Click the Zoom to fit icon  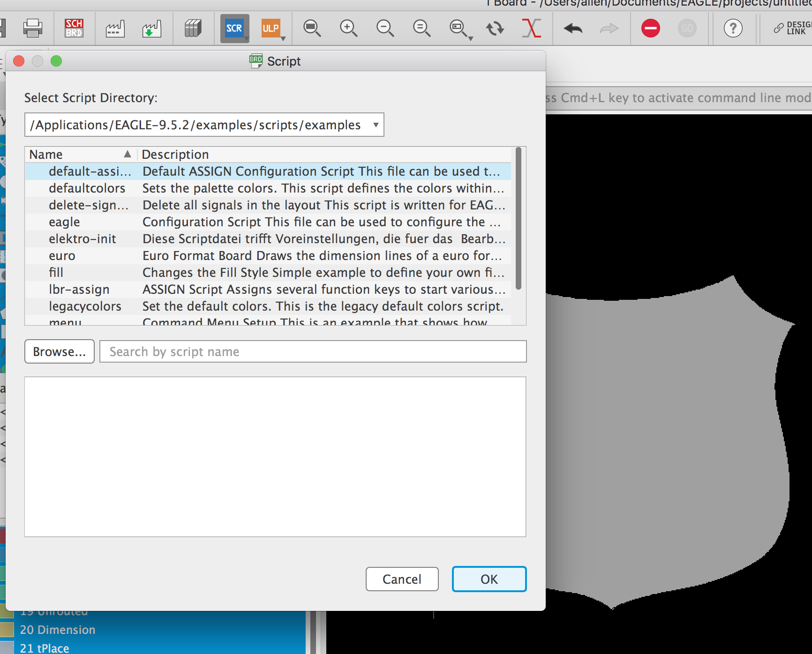point(312,28)
